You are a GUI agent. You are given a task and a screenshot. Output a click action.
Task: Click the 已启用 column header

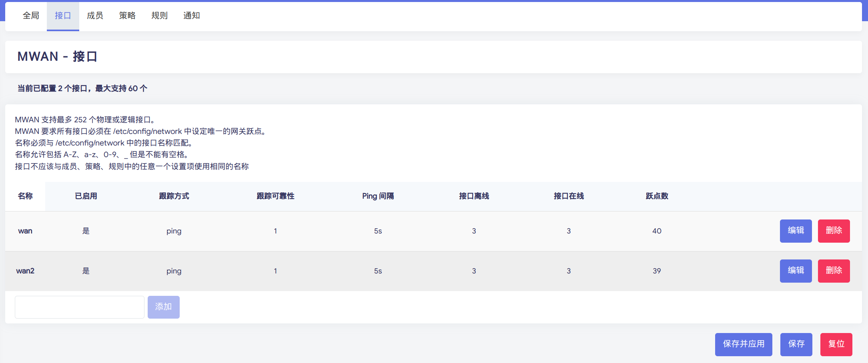pos(86,196)
